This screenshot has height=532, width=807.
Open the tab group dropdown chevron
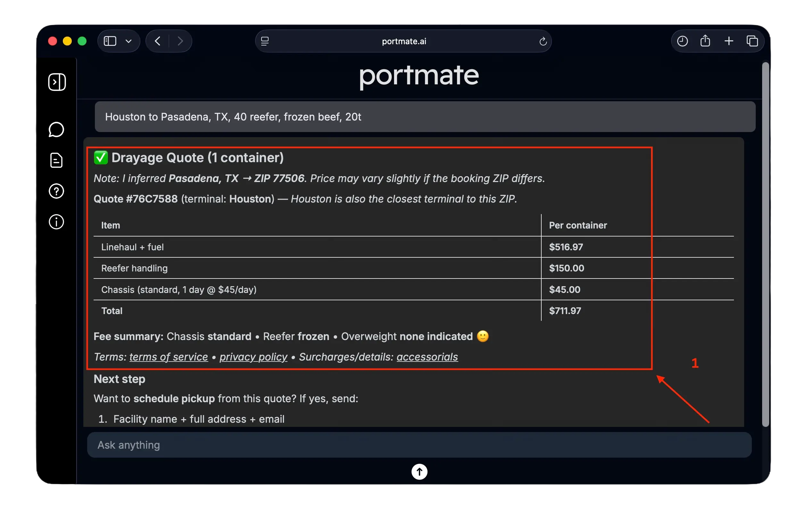click(x=129, y=41)
